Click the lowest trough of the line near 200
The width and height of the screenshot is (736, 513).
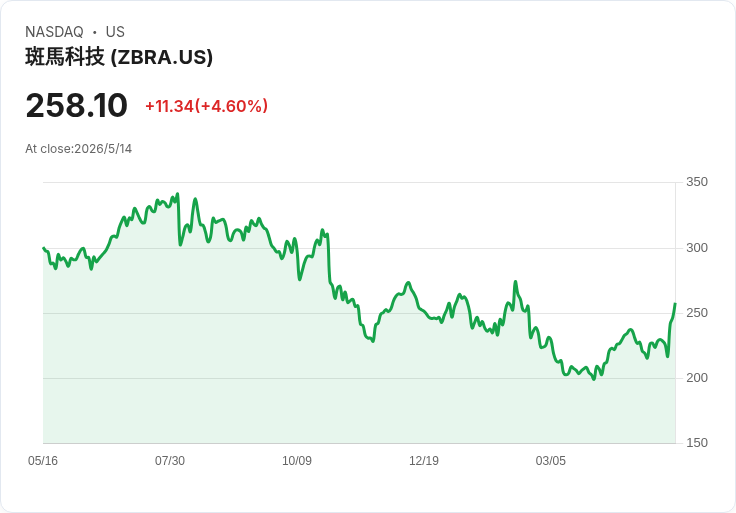(594, 379)
